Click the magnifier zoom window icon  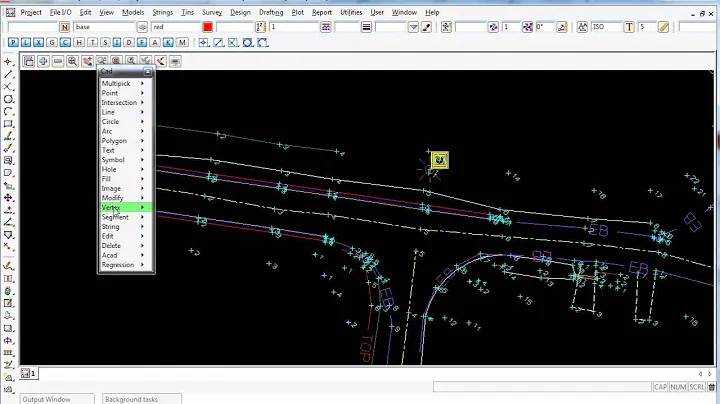tap(73, 61)
